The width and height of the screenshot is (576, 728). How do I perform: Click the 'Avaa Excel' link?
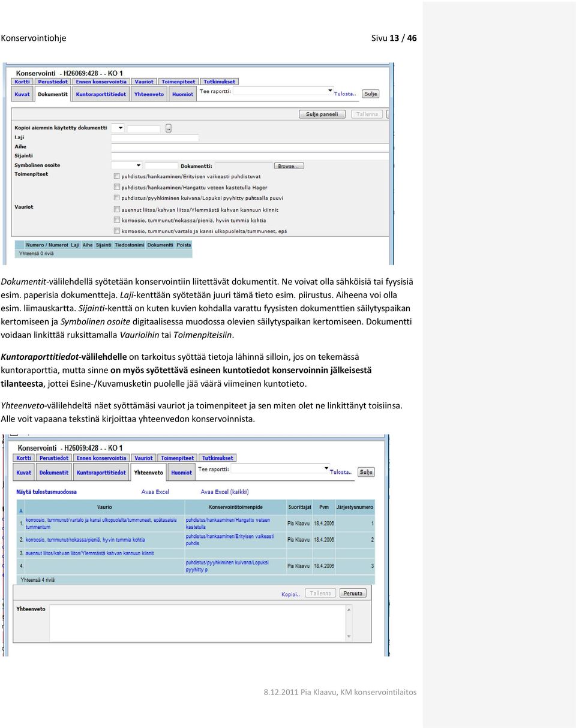(155, 492)
